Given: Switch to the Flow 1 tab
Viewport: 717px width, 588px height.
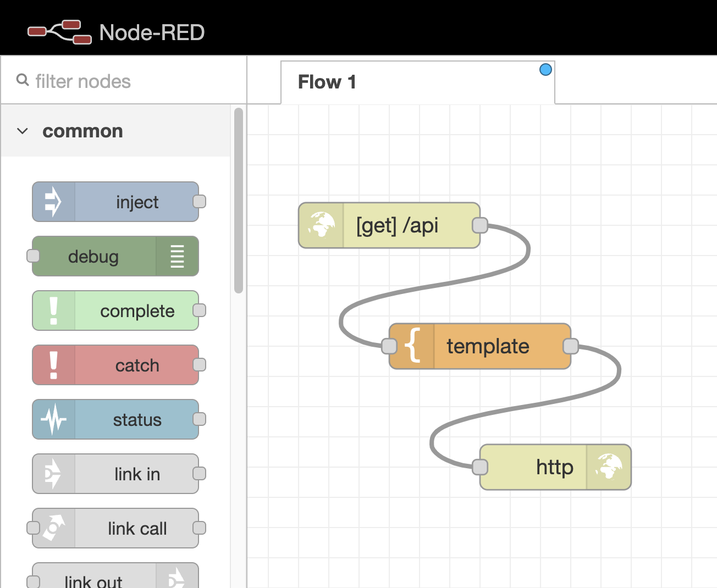Looking at the screenshot, I should (418, 82).
